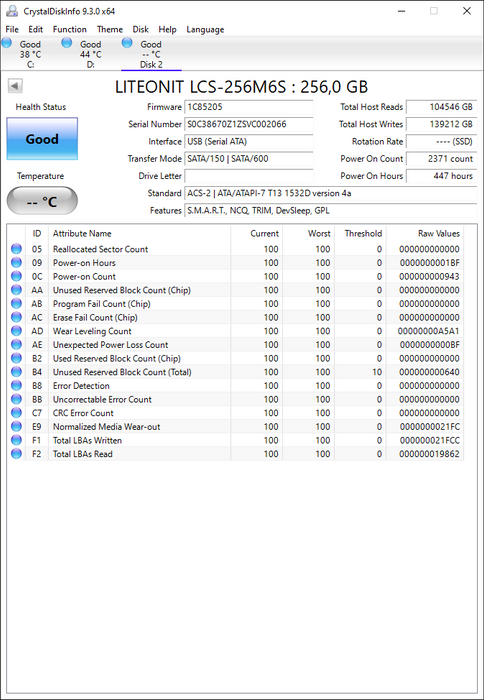Click the empty Drive Letter field

[249, 176]
